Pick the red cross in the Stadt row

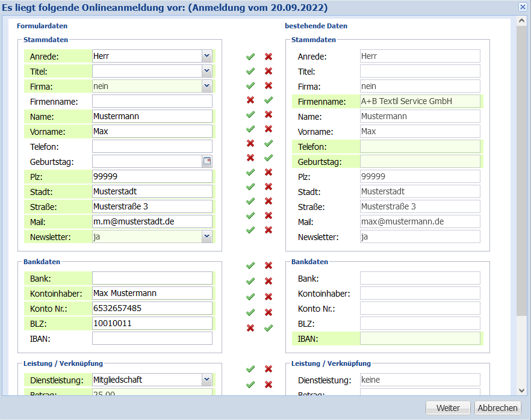click(x=269, y=187)
